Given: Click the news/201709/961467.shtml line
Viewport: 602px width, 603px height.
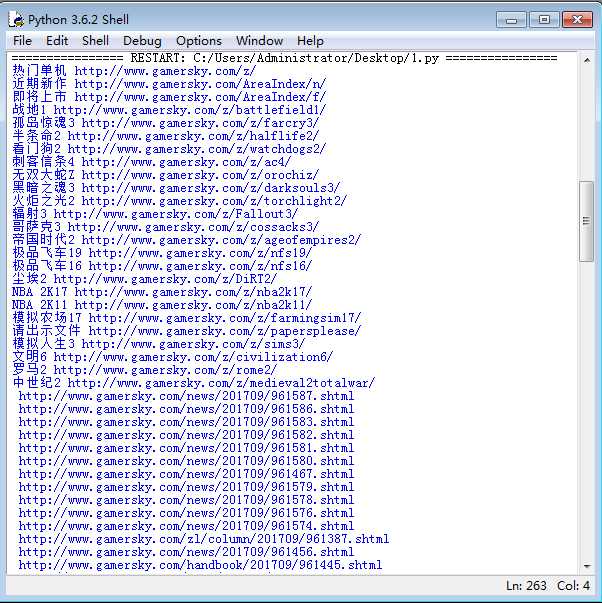Looking at the screenshot, I should point(186,474).
